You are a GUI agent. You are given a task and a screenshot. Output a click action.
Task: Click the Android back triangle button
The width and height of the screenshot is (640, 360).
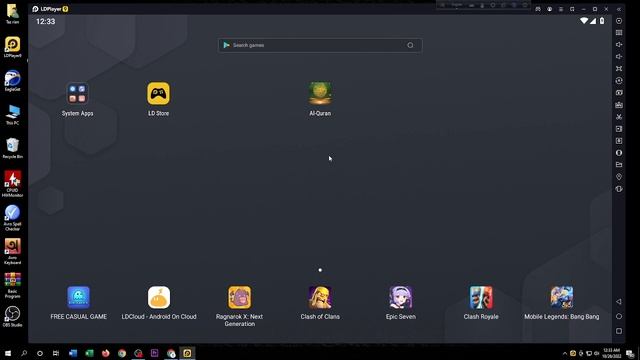(x=619, y=302)
